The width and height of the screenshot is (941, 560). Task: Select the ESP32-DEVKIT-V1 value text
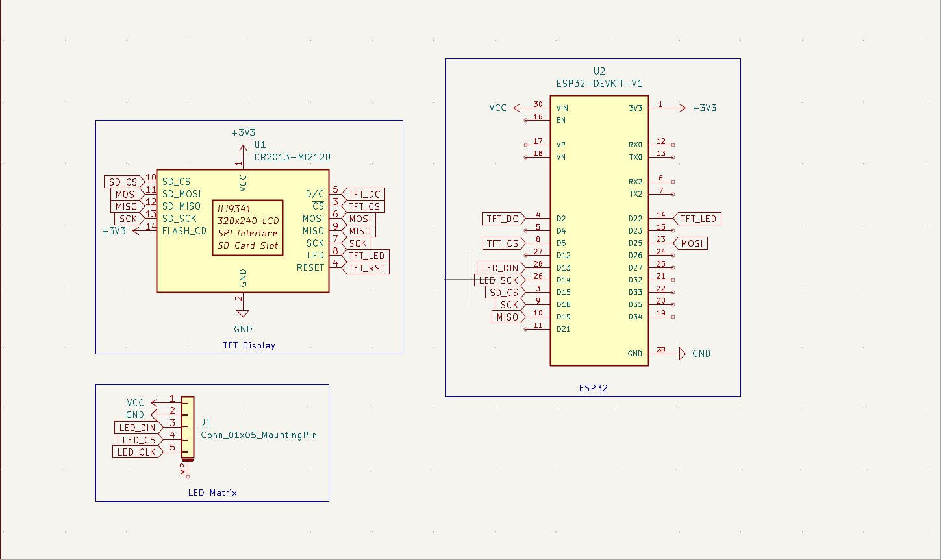(599, 84)
